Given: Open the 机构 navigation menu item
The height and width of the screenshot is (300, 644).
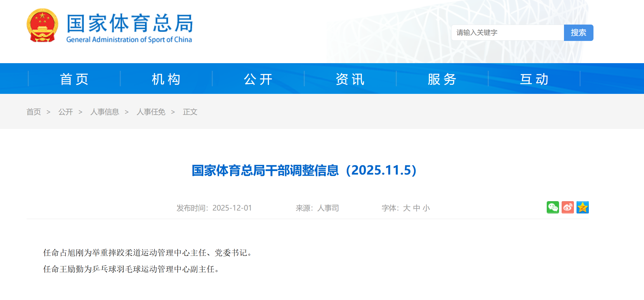Looking at the screenshot, I should [x=166, y=79].
